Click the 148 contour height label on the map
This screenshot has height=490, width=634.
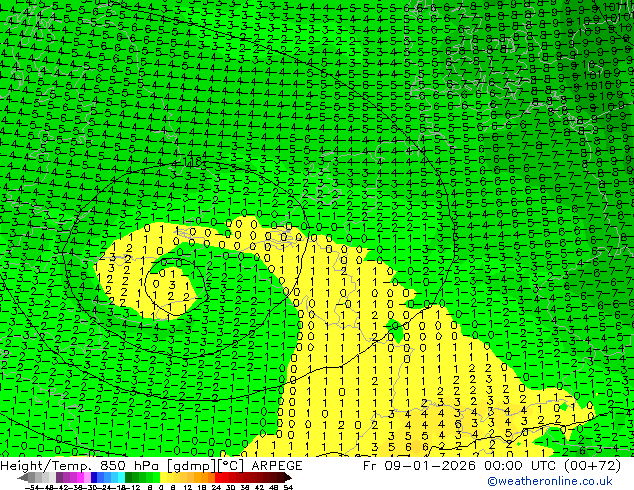(x=192, y=162)
